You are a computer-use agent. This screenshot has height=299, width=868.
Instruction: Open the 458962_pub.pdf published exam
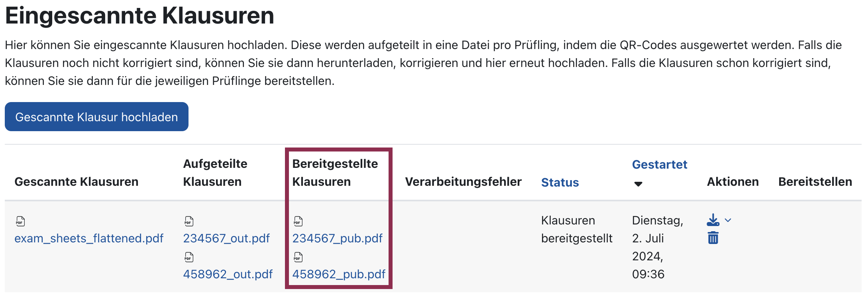pyautogui.click(x=339, y=274)
